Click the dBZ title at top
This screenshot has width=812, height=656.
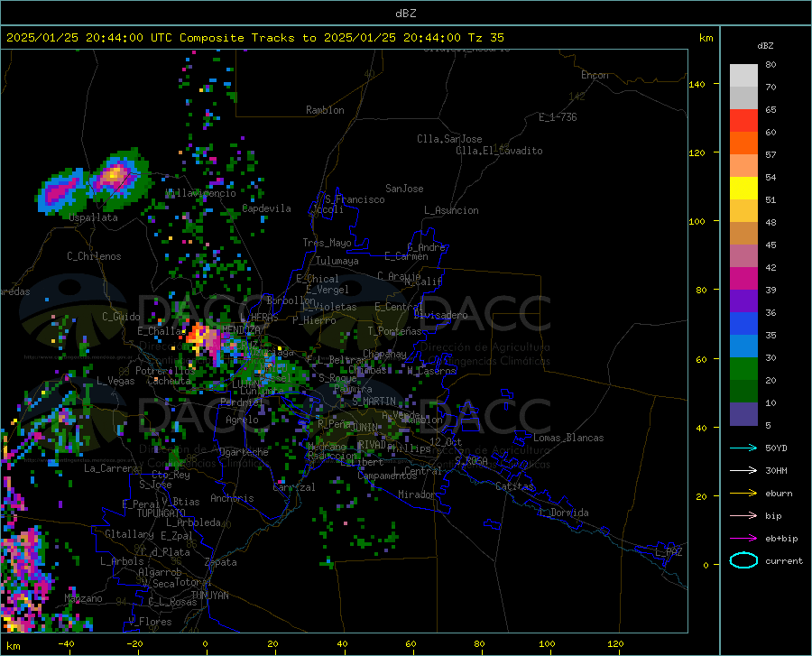point(405,14)
